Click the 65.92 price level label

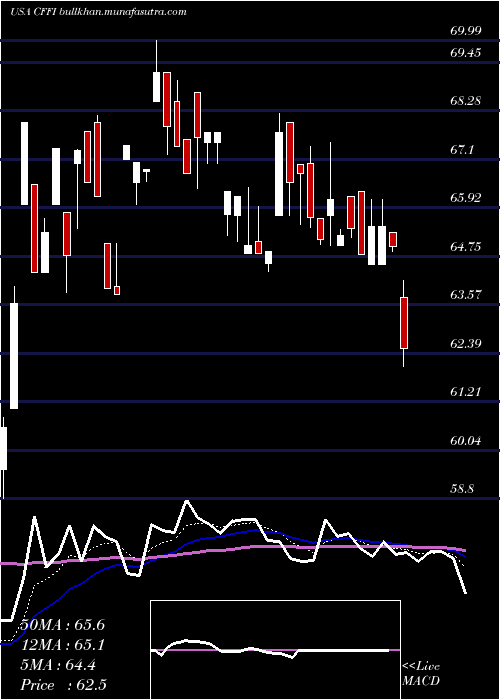[465, 197]
